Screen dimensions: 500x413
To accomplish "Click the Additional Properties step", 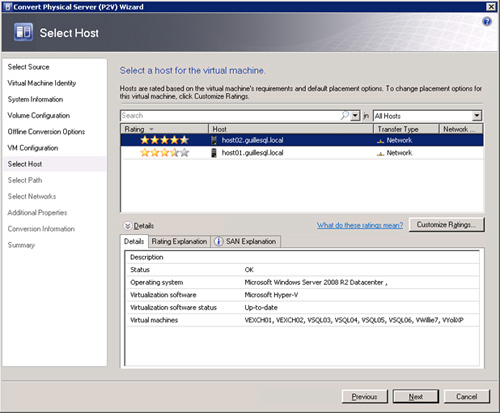I will point(37,213).
